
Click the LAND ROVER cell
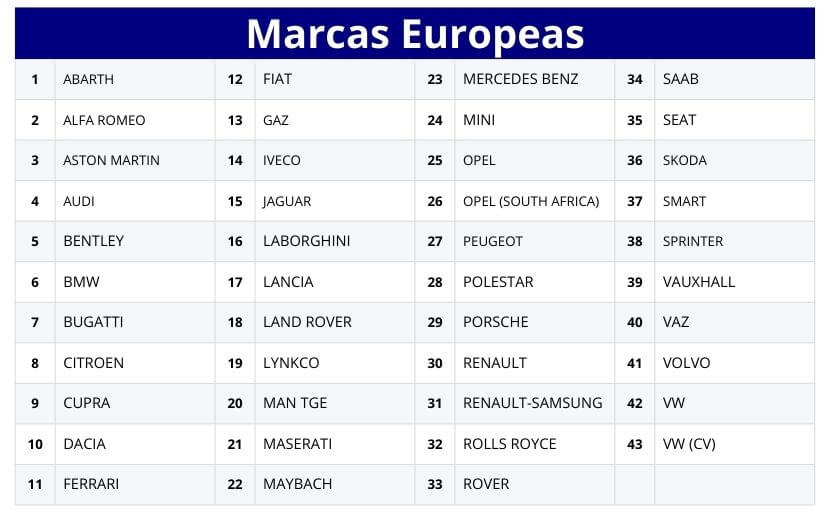(x=307, y=322)
